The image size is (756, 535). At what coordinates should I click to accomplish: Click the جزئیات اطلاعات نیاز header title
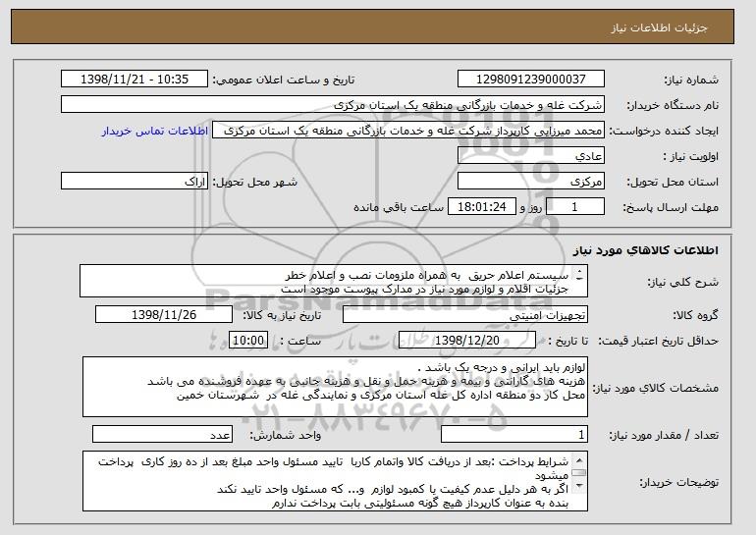(659, 27)
